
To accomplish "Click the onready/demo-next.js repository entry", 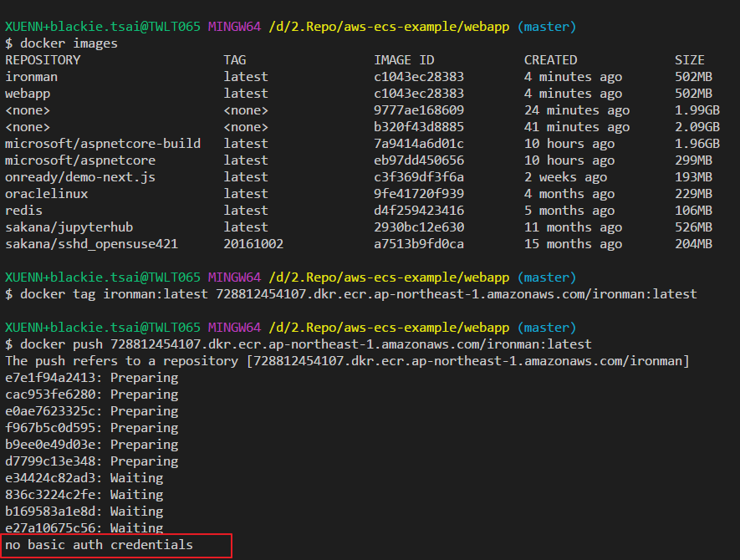I will click(80, 177).
